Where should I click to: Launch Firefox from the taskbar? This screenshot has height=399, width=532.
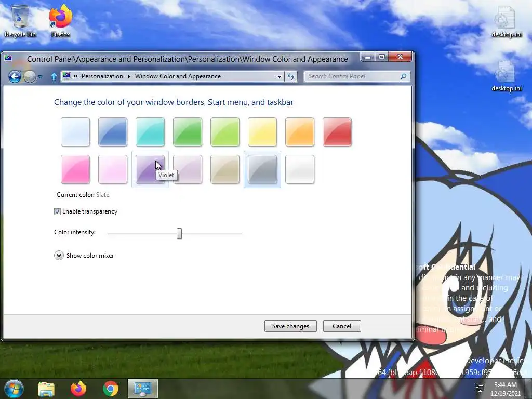point(78,389)
